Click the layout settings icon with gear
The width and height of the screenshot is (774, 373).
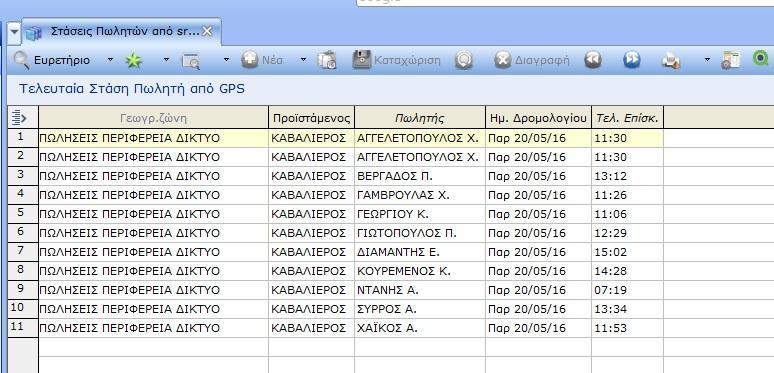pyautogui.click(x=731, y=60)
